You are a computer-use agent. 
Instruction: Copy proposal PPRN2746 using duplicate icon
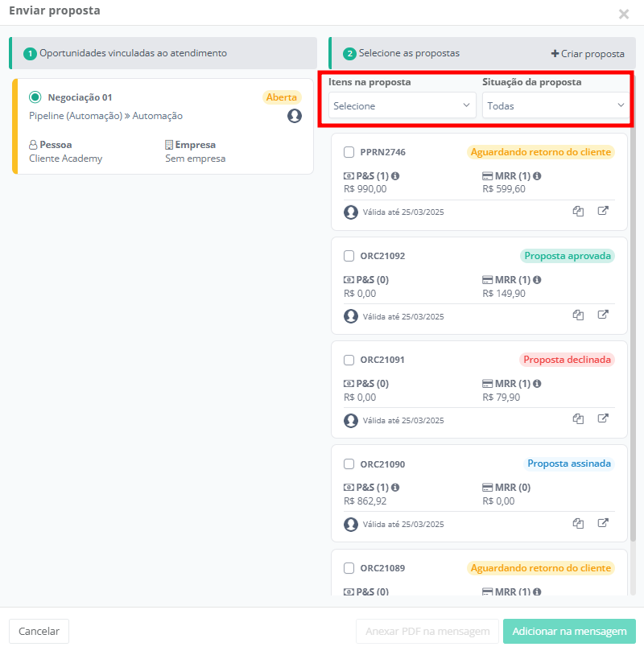pos(578,212)
